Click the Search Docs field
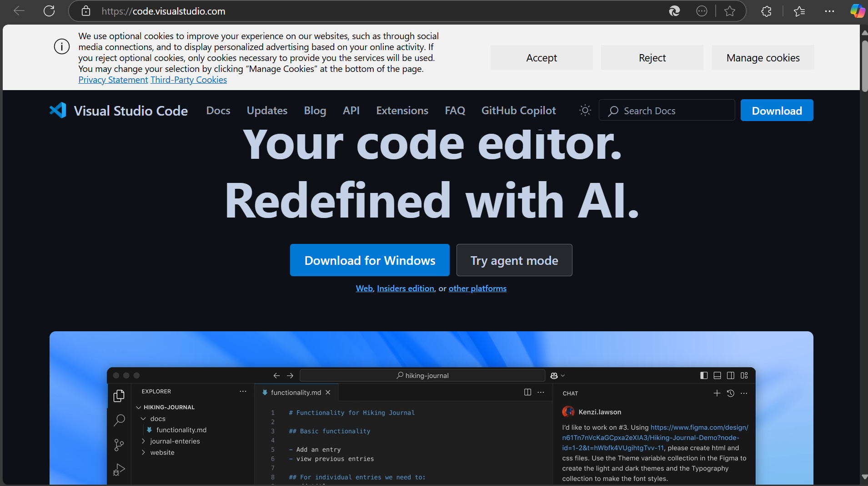The height and width of the screenshot is (486, 868). point(667,110)
